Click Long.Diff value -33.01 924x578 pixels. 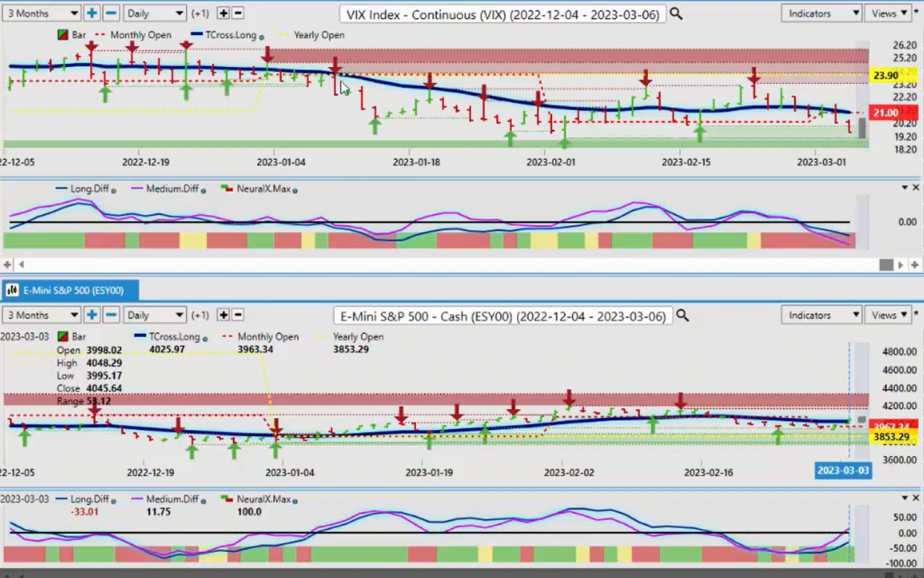(x=84, y=511)
